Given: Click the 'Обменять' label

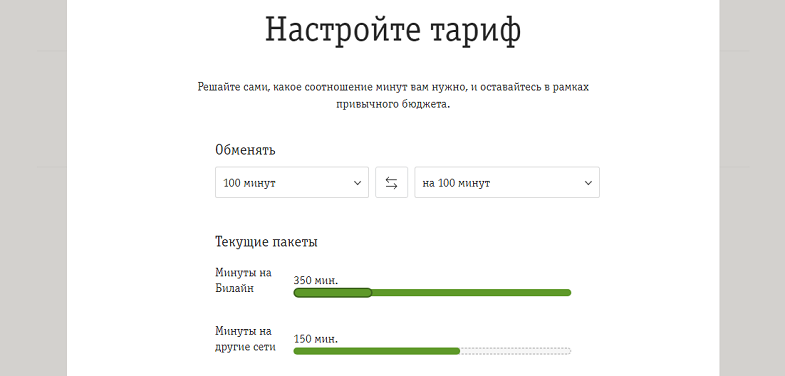Looking at the screenshot, I should 245,150.
